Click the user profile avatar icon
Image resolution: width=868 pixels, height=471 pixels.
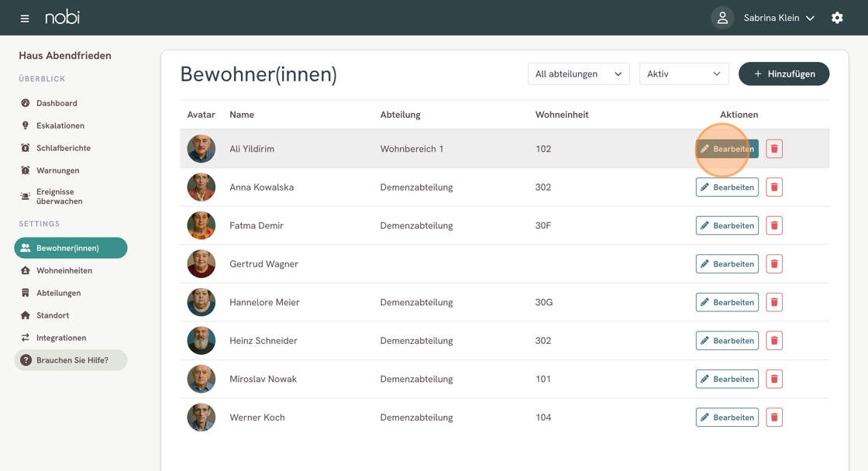(x=722, y=18)
